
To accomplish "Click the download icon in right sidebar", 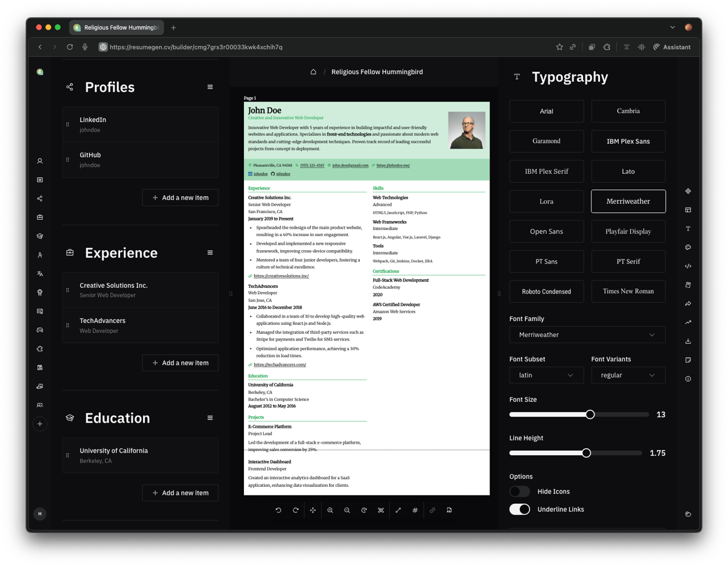I will point(688,341).
